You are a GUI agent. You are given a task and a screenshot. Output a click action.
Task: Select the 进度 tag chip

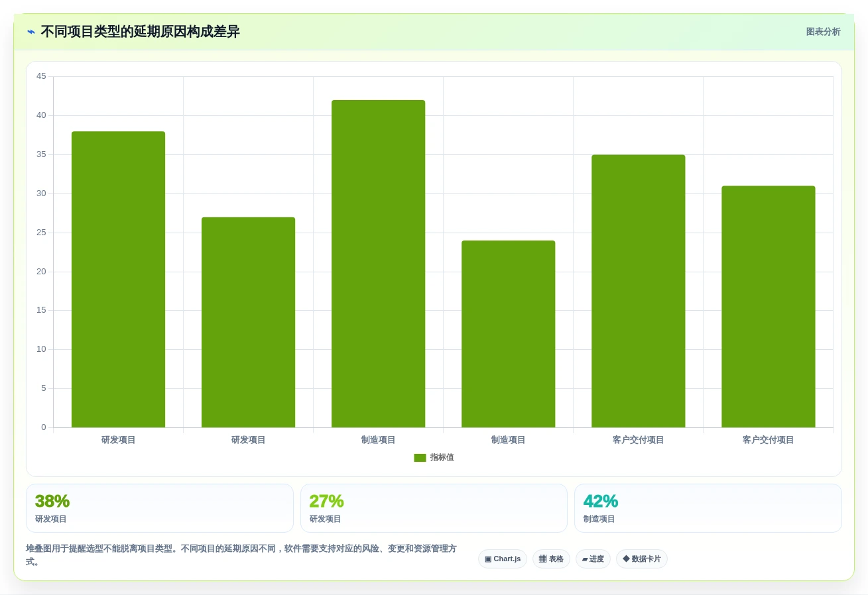(x=593, y=559)
